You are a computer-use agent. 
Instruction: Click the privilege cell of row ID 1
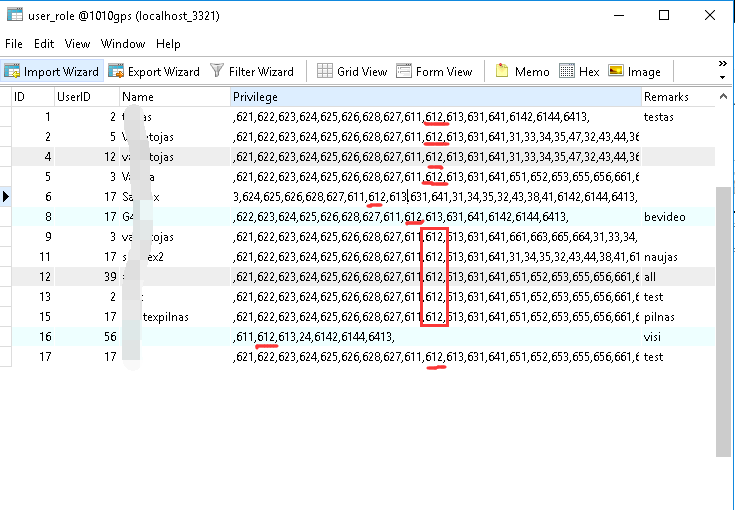pyautogui.click(x=436, y=117)
